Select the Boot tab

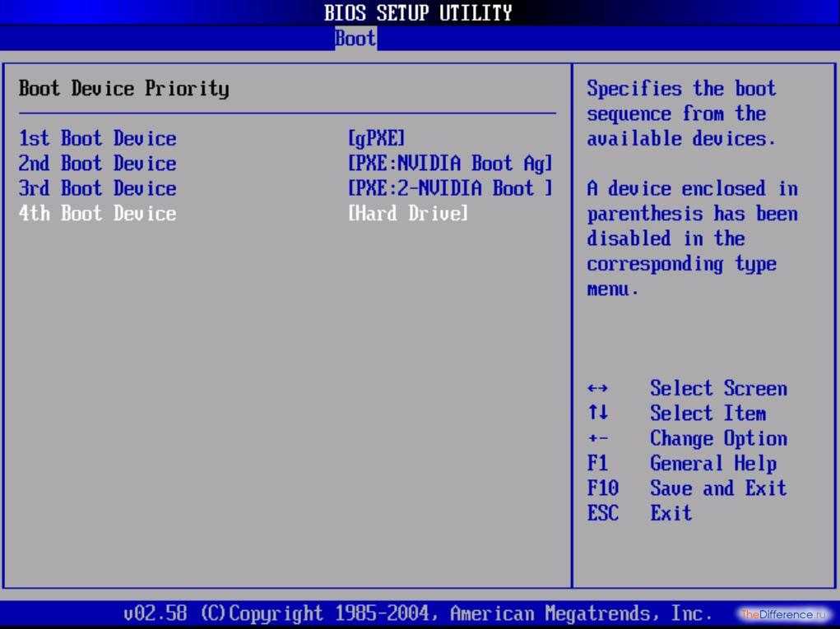click(355, 38)
